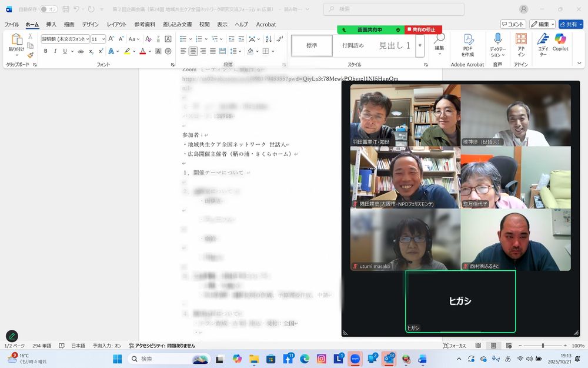588x368 pixels.
Task: Select the Format Painter brush
Action: click(31, 55)
